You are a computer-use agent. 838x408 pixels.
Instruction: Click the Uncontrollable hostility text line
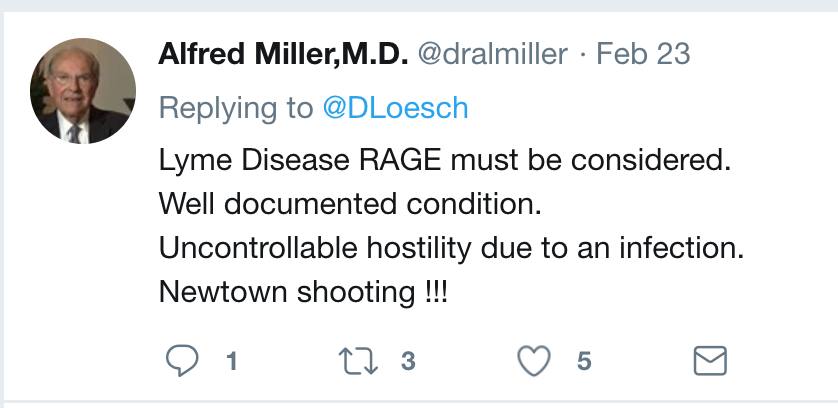coord(452,248)
